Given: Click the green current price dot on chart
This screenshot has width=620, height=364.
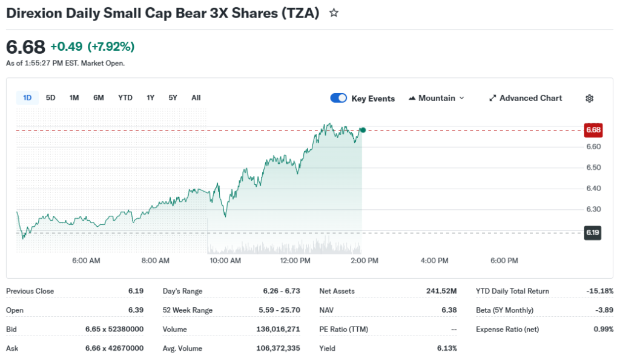Looking at the screenshot, I should click(363, 130).
